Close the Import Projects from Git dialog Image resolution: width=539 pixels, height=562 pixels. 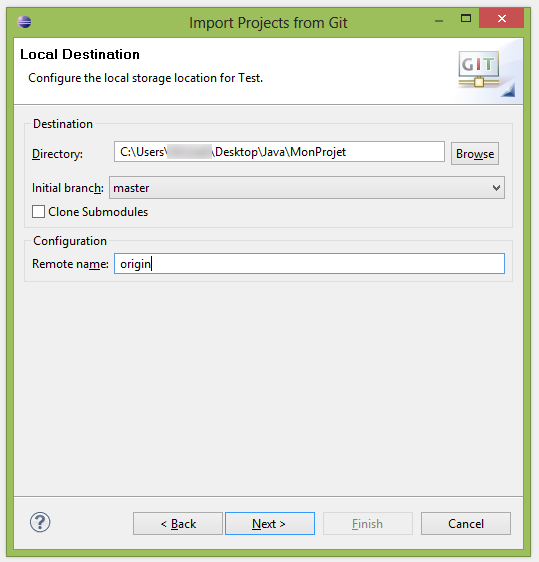(x=501, y=18)
